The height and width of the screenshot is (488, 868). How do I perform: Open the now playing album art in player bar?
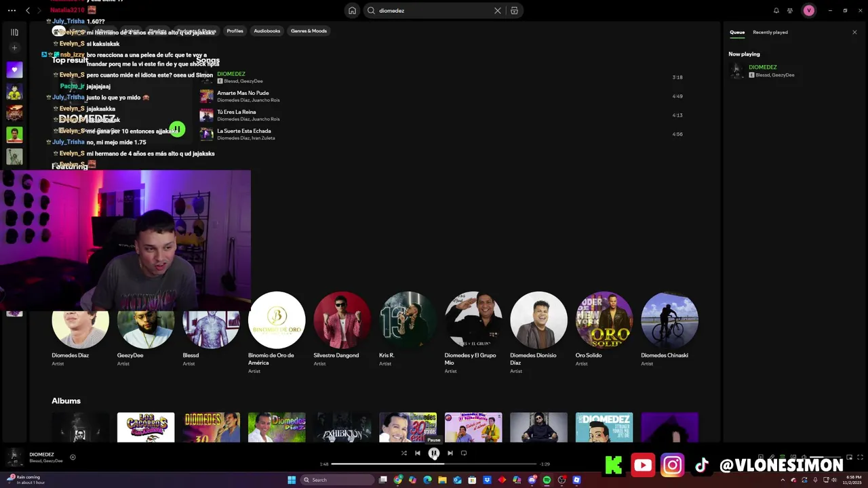(x=14, y=457)
